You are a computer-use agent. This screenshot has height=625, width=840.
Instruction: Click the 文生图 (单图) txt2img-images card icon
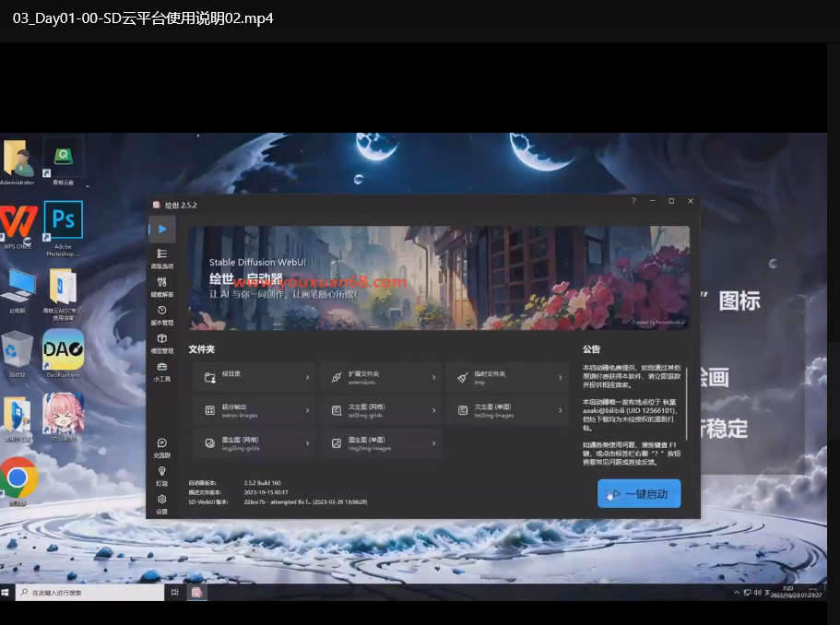point(463,410)
